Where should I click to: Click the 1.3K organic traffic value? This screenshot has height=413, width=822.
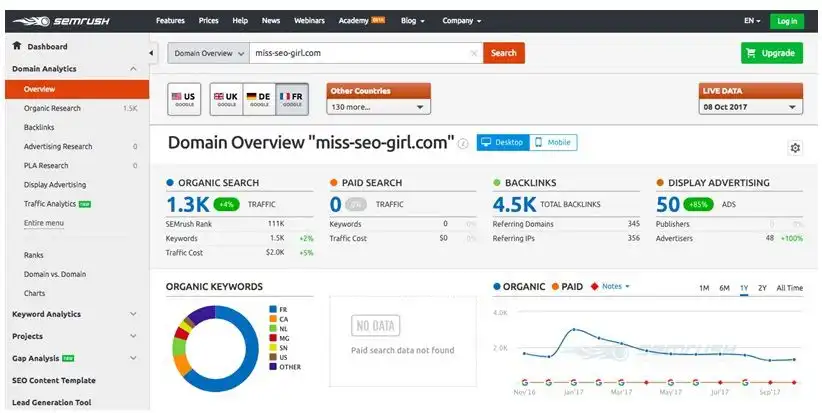(188, 204)
